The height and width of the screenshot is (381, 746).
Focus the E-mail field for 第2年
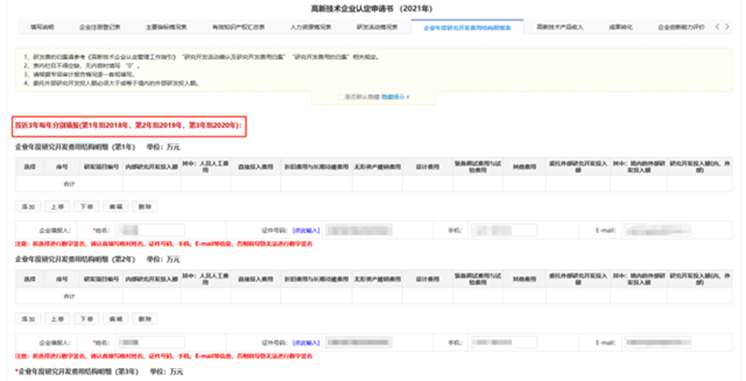[x=658, y=342]
